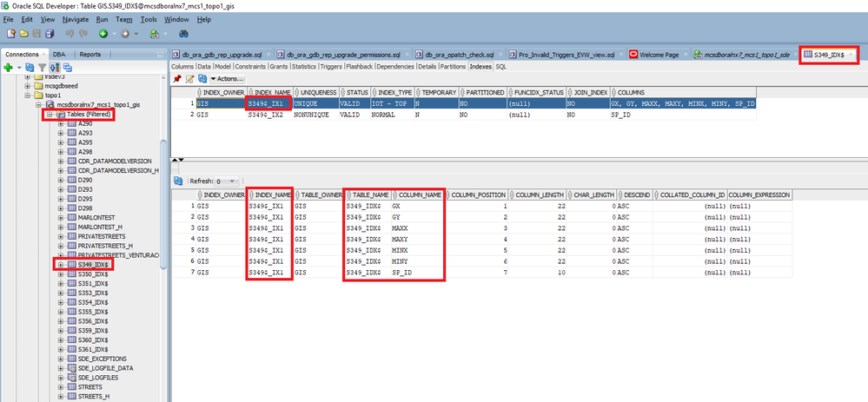This screenshot has width=868, height=402.
Task: Open the Tools menu
Action: coord(149,19)
